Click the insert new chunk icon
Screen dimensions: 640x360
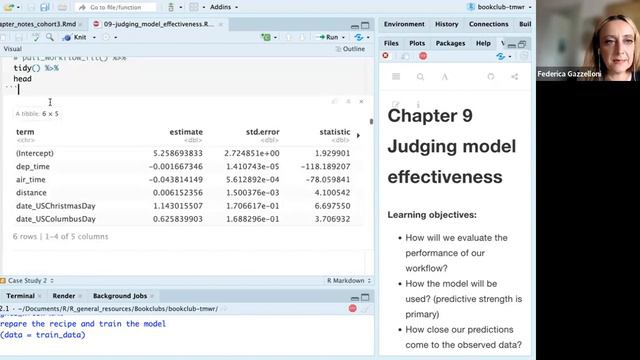(266, 37)
